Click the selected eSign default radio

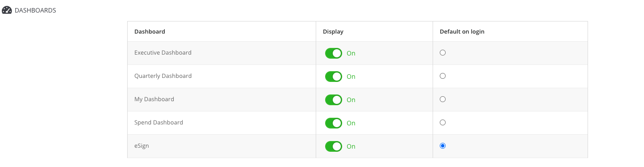pos(442,146)
